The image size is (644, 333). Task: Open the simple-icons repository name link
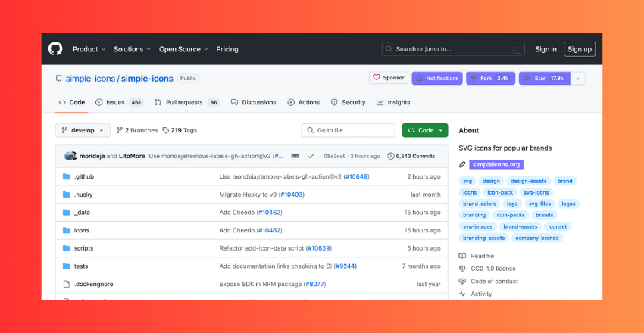point(147,78)
